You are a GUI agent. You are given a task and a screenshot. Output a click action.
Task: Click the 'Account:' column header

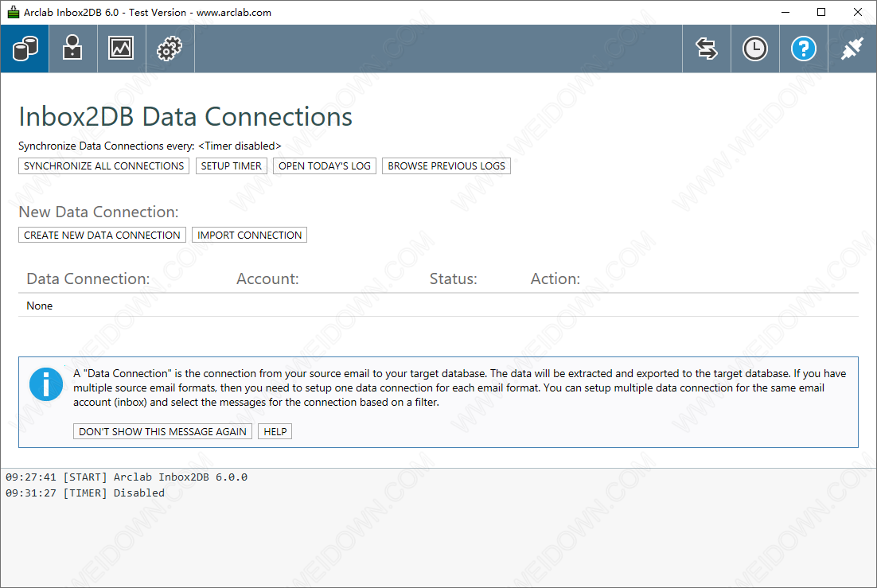pos(267,278)
